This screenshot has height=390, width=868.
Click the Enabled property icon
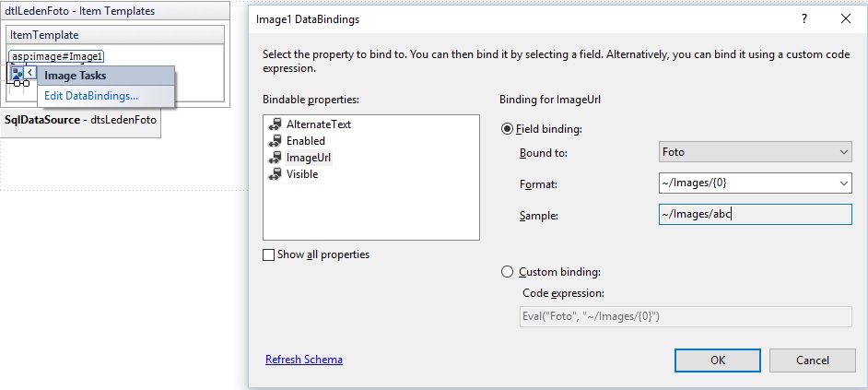coord(275,141)
